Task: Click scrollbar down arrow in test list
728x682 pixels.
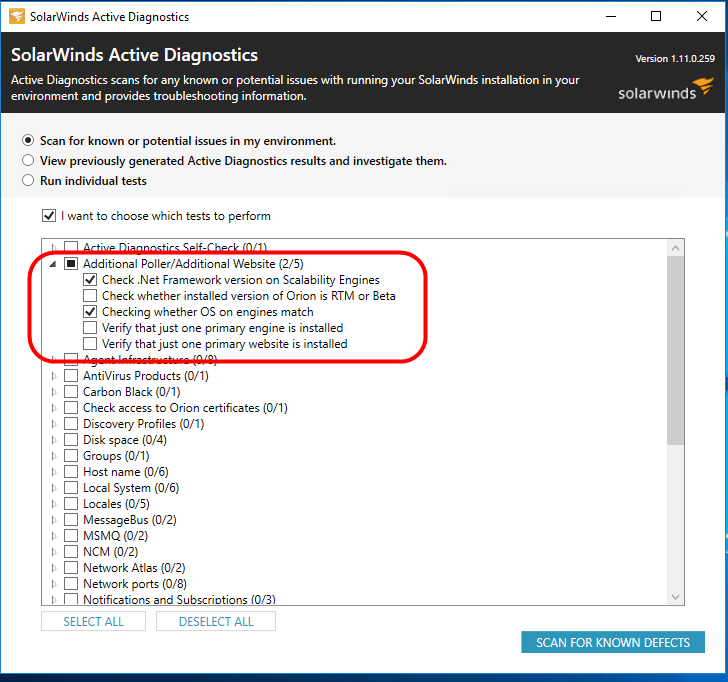Action: point(676,597)
